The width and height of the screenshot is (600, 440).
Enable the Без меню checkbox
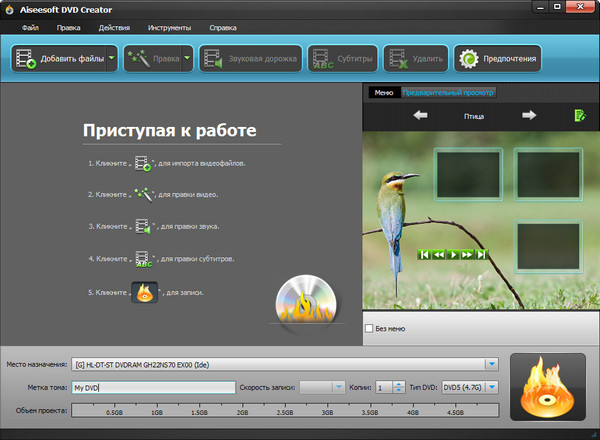click(369, 328)
